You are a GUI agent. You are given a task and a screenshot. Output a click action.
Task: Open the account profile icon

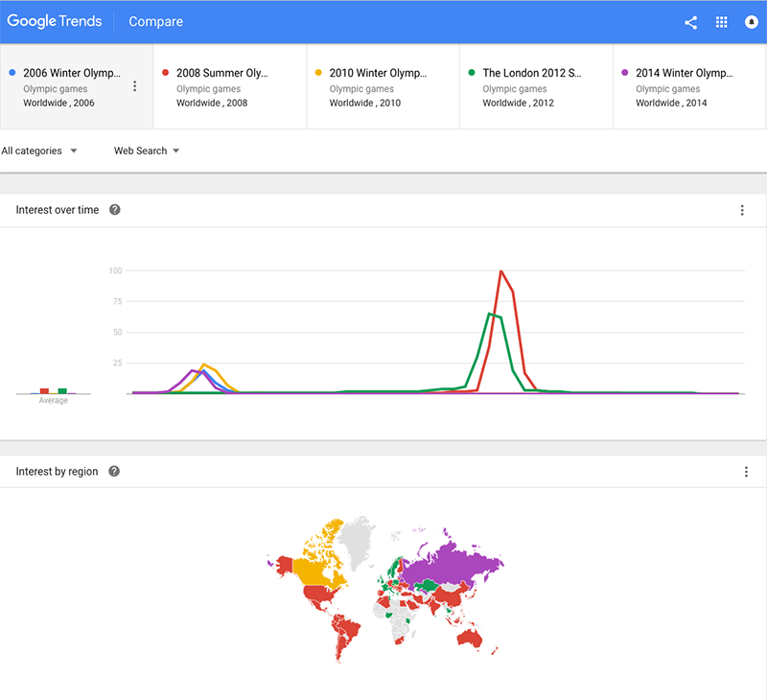pyautogui.click(x=752, y=22)
